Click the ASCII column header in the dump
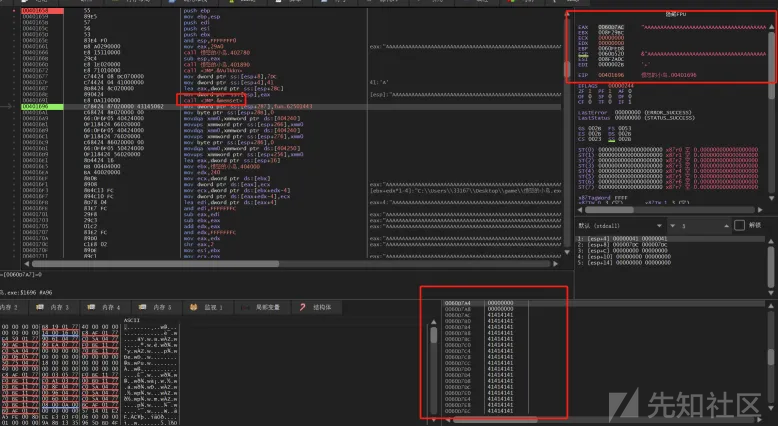778x426 pixels. [131, 320]
